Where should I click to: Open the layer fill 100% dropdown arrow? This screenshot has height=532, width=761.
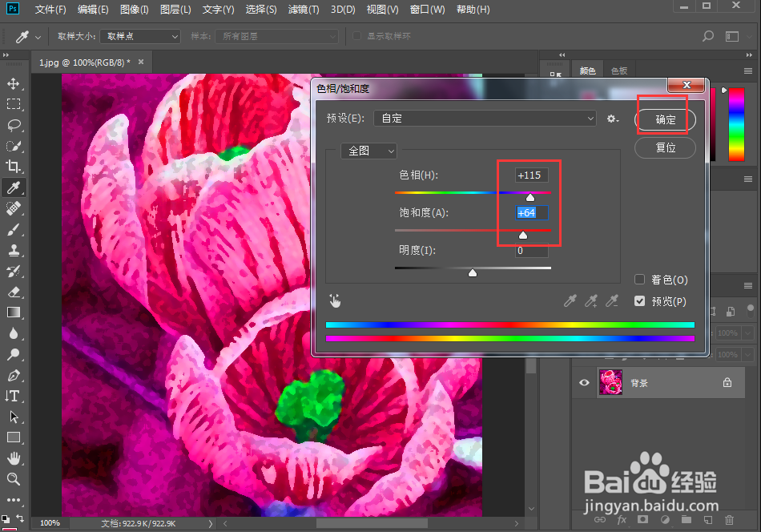pyautogui.click(x=747, y=354)
